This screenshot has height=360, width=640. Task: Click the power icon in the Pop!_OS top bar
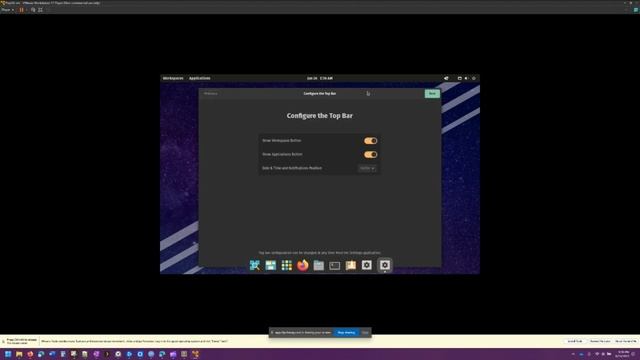click(474, 78)
